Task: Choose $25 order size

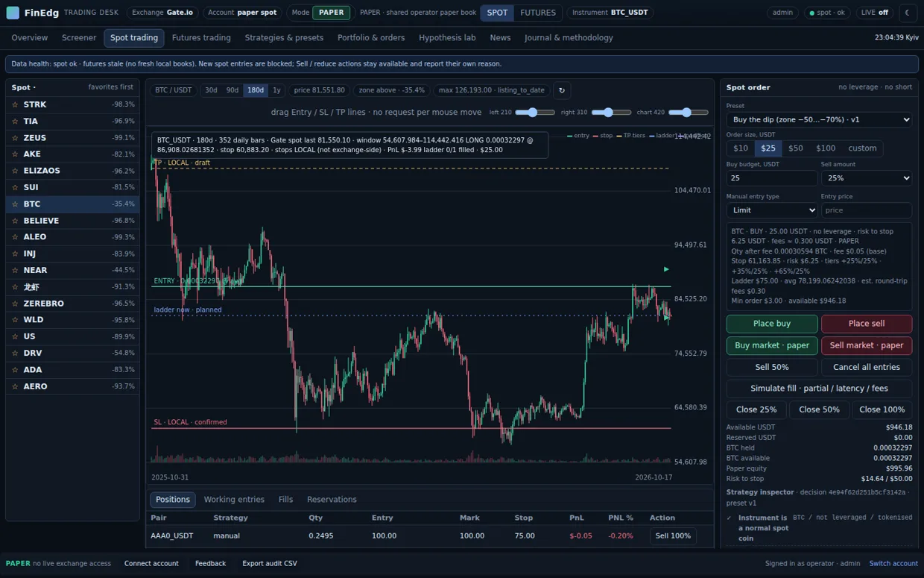Action: pyautogui.click(x=768, y=148)
